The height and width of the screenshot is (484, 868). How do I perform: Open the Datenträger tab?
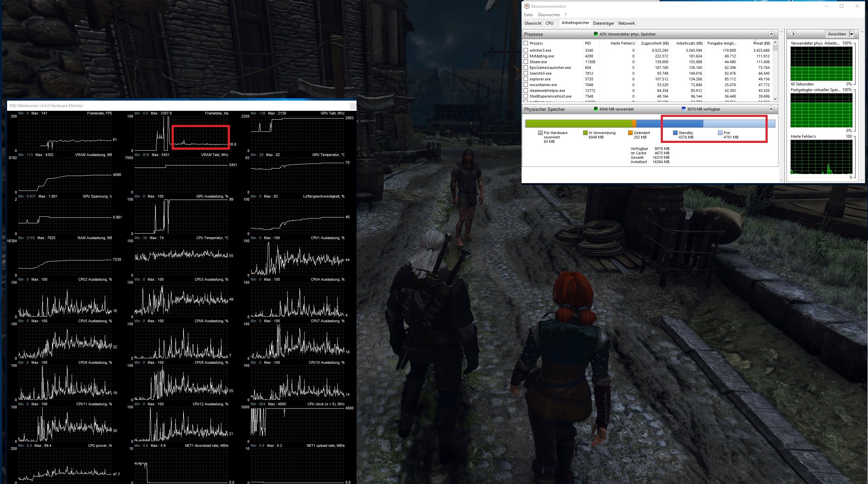tap(603, 23)
